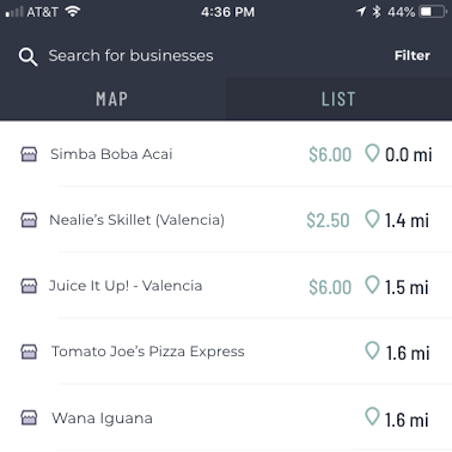452x452 pixels.
Task: Tap the $2.50 price for Nealie's Skillet
Action: tap(328, 220)
